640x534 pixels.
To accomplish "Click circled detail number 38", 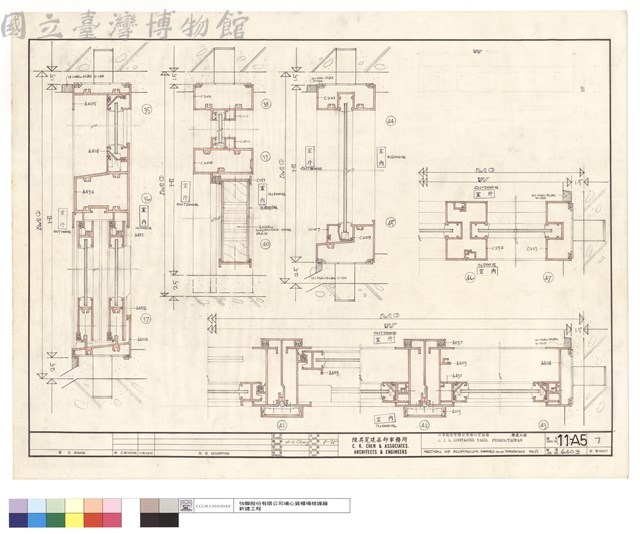I will tap(267, 105).
